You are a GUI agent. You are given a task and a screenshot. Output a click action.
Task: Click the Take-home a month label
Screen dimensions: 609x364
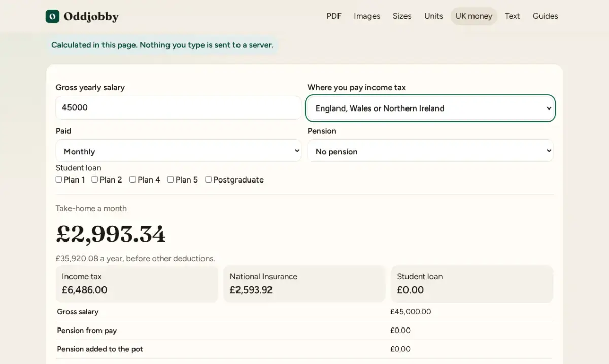(x=91, y=208)
